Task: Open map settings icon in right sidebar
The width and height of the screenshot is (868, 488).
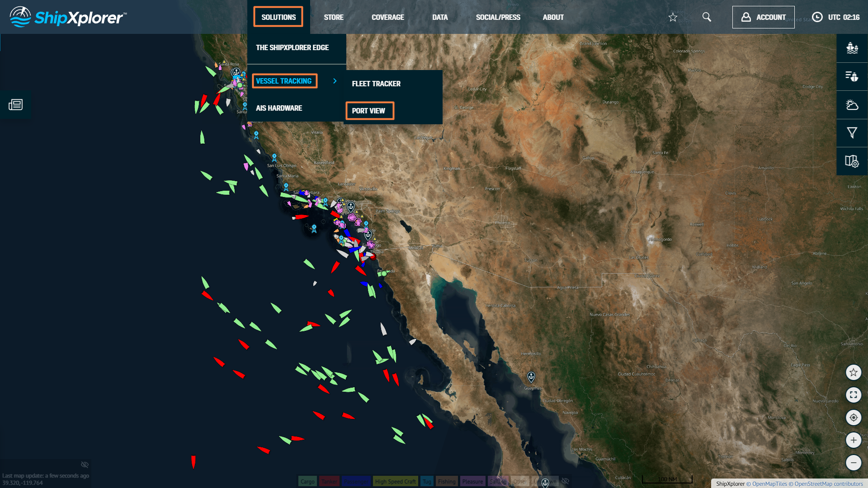Action: tap(852, 161)
